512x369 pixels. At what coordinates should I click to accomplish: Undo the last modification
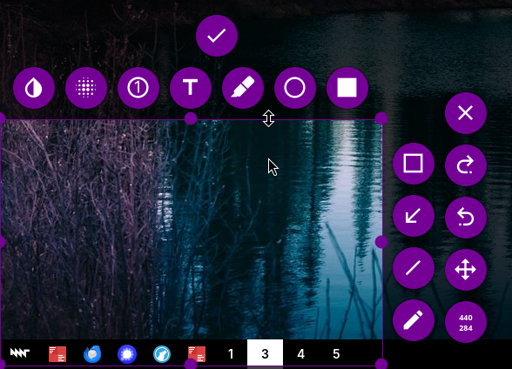point(466,217)
